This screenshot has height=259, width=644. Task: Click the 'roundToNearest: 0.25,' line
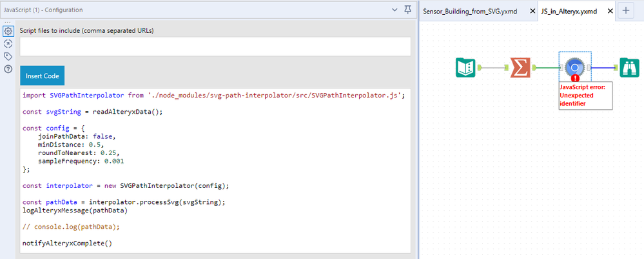click(78, 153)
